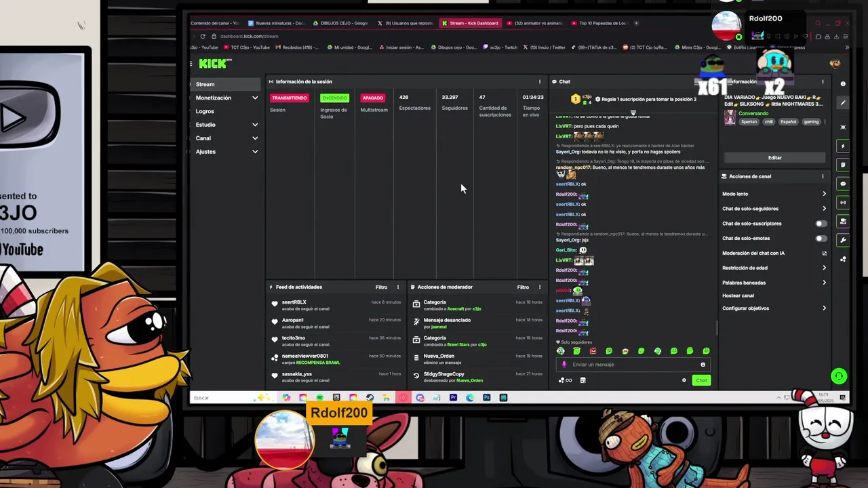
Task: Open the xc3jo - Twitch bookmark
Action: coord(500,47)
